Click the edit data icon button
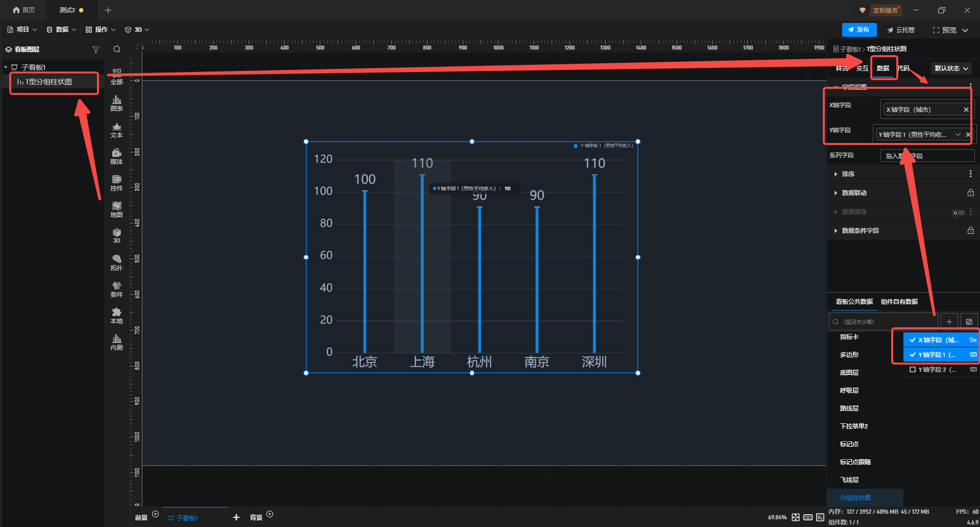This screenshot has width=980, height=527. [x=969, y=322]
